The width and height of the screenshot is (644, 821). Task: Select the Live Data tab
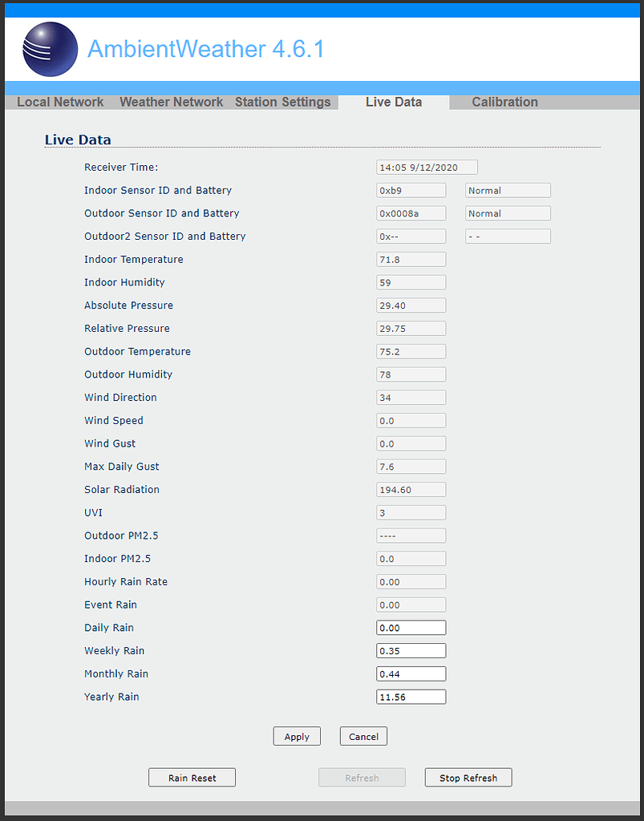point(393,102)
